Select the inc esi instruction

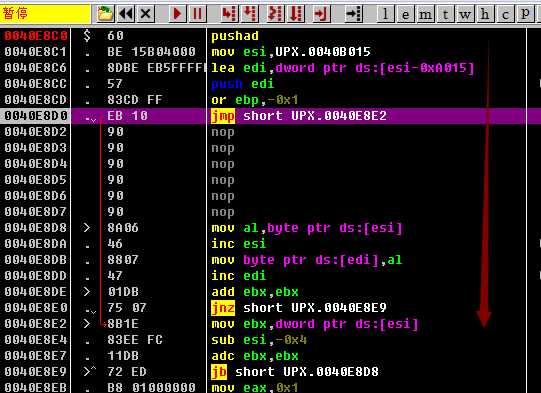point(239,244)
